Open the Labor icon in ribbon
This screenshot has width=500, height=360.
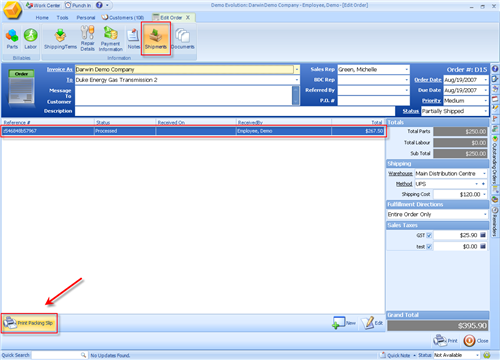(x=30, y=38)
